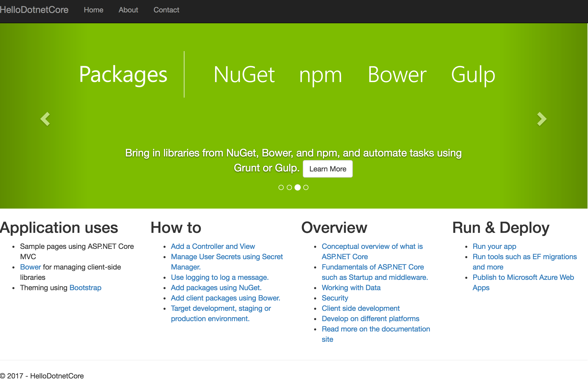
Task: Click the How to heading
Action: pyautogui.click(x=176, y=228)
